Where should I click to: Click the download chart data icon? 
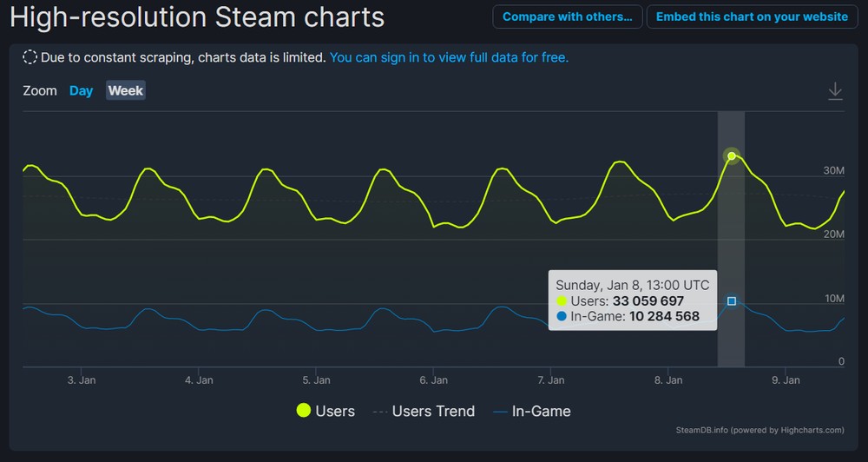tap(835, 91)
